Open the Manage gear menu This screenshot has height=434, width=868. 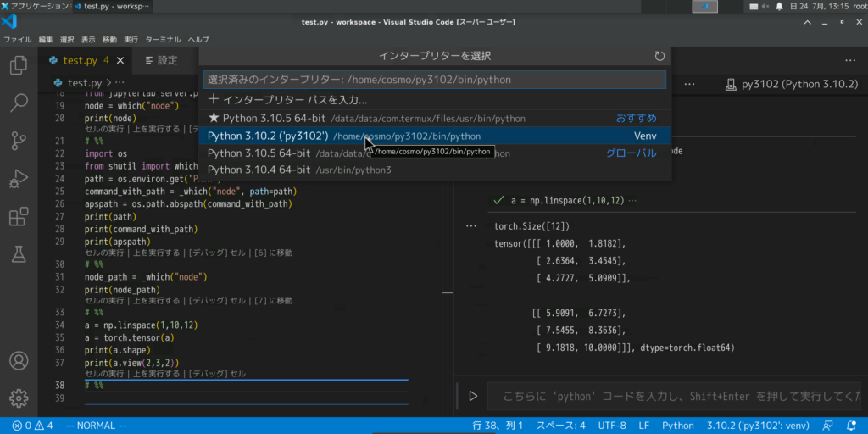pyautogui.click(x=18, y=397)
